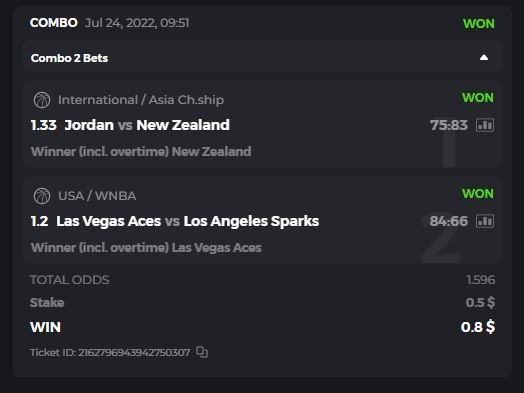Click the WIN amount 0.8 $

(478, 327)
